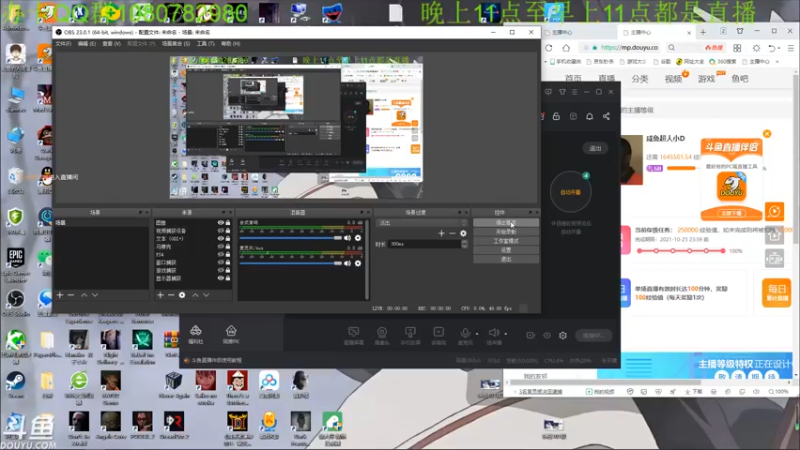Toggle visibility of 窗口捕获 source
This screenshot has width=800, height=450.
coord(221,262)
